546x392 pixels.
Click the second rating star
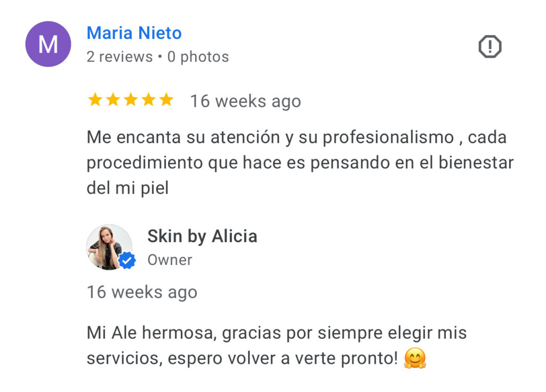113,100
